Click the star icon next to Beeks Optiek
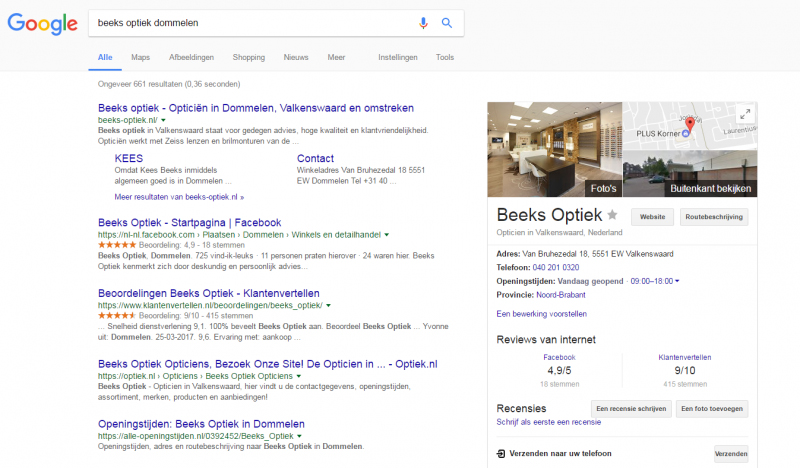The height and width of the screenshot is (468, 800). [x=612, y=215]
